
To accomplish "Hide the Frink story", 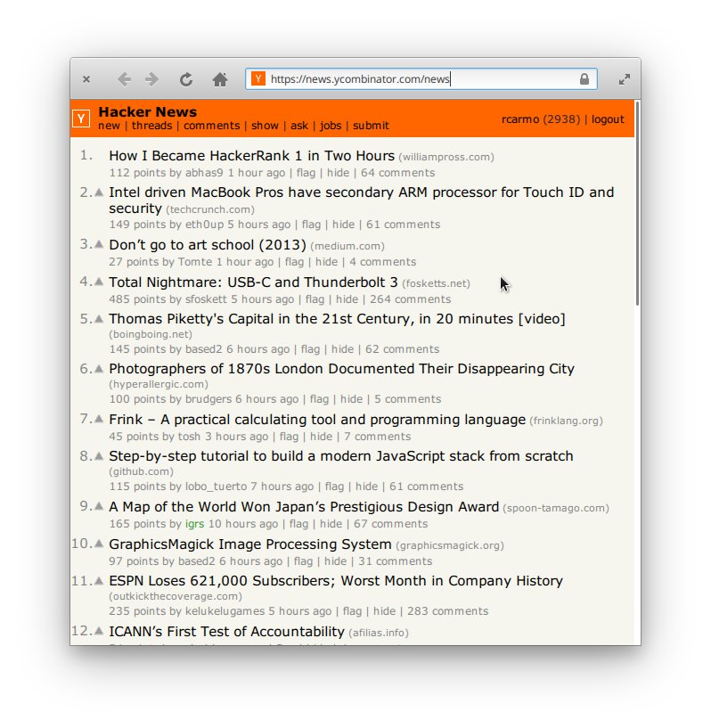I will [x=321, y=437].
